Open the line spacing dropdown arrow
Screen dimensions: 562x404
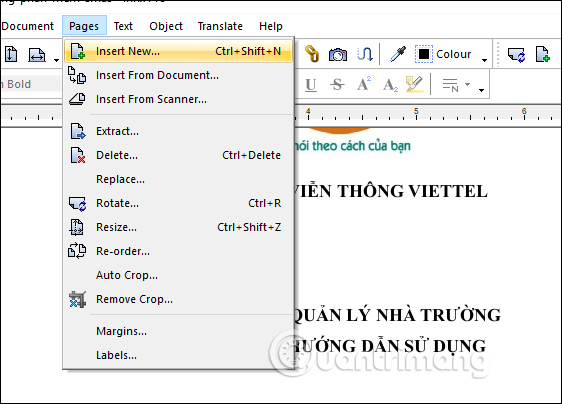(x=467, y=85)
